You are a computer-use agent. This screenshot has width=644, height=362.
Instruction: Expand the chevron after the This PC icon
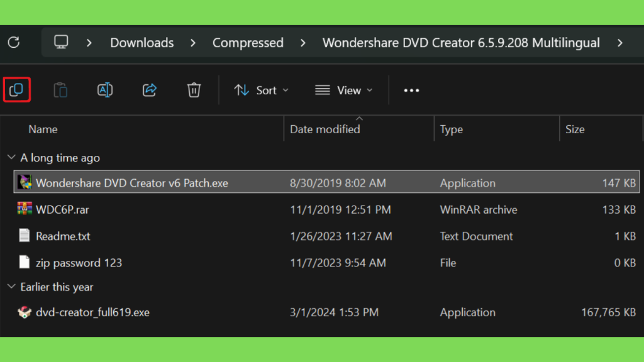[89, 43]
